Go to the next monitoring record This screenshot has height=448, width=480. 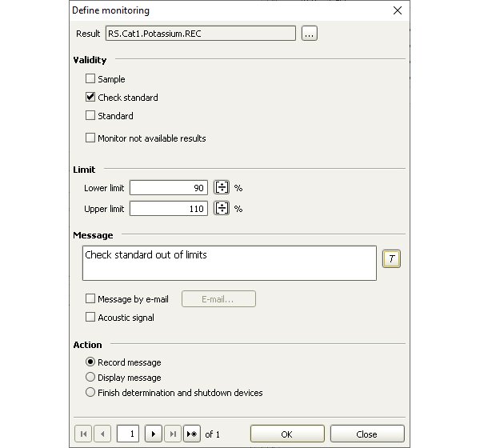pos(154,434)
